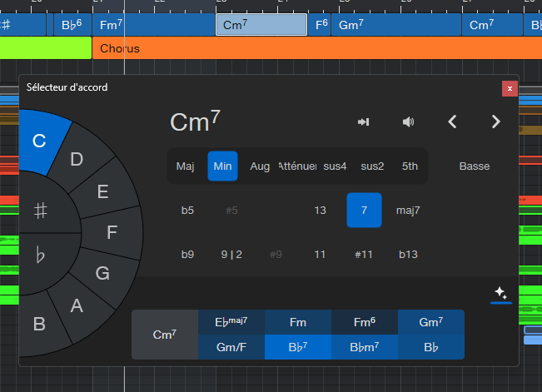Toggle the 7 interval button
The height and width of the screenshot is (392, 542).
(364, 210)
